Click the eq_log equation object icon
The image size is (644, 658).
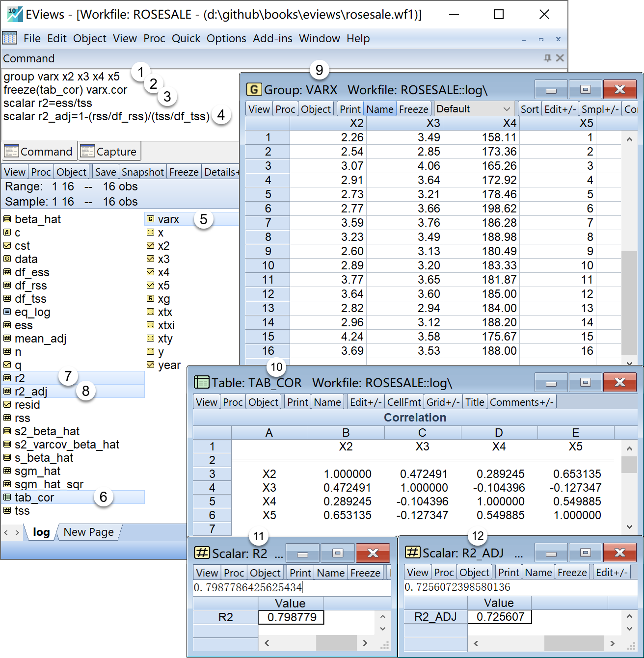(x=7, y=312)
